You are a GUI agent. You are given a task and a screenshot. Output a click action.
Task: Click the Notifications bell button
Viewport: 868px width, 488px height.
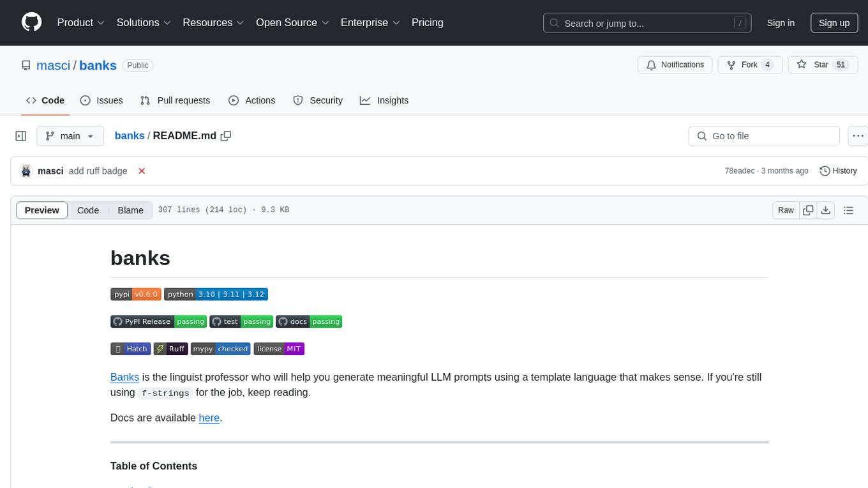[675, 65]
